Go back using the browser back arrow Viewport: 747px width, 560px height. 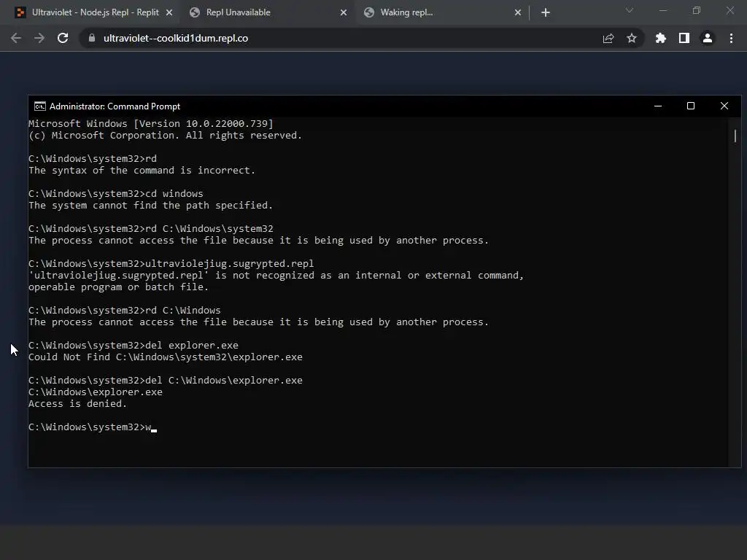[x=16, y=38]
